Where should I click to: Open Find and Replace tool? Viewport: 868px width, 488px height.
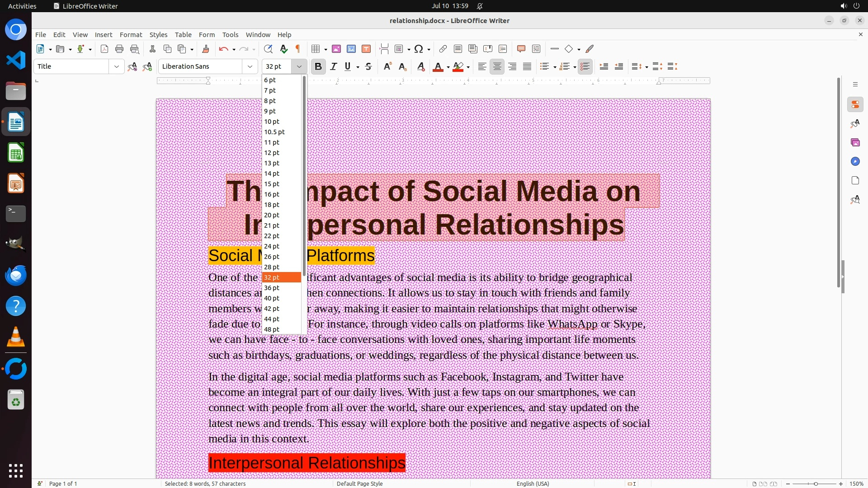click(x=268, y=49)
